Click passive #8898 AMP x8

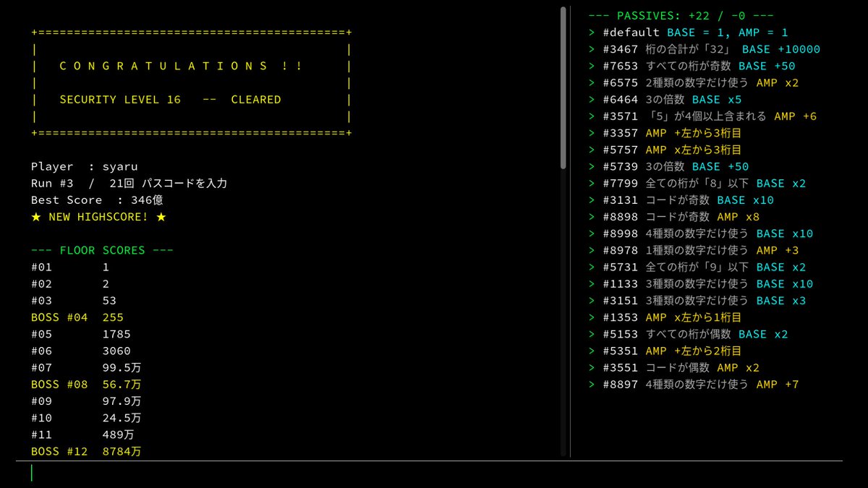tap(674, 217)
